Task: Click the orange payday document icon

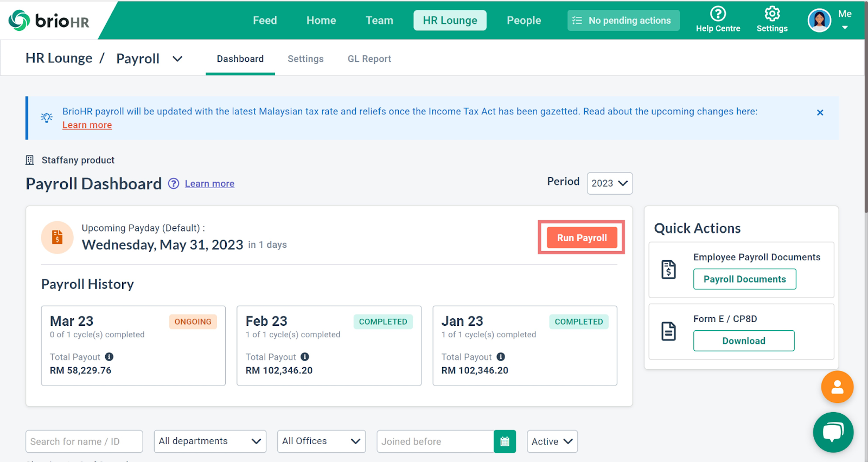Action: point(58,238)
